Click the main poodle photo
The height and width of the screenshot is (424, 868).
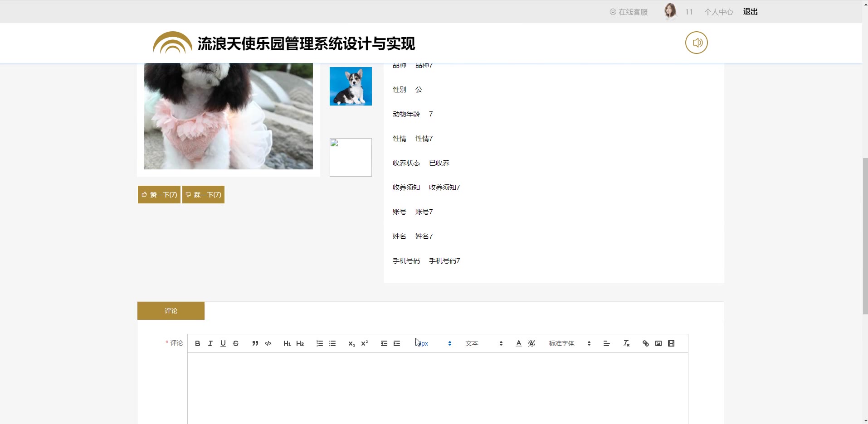(229, 116)
